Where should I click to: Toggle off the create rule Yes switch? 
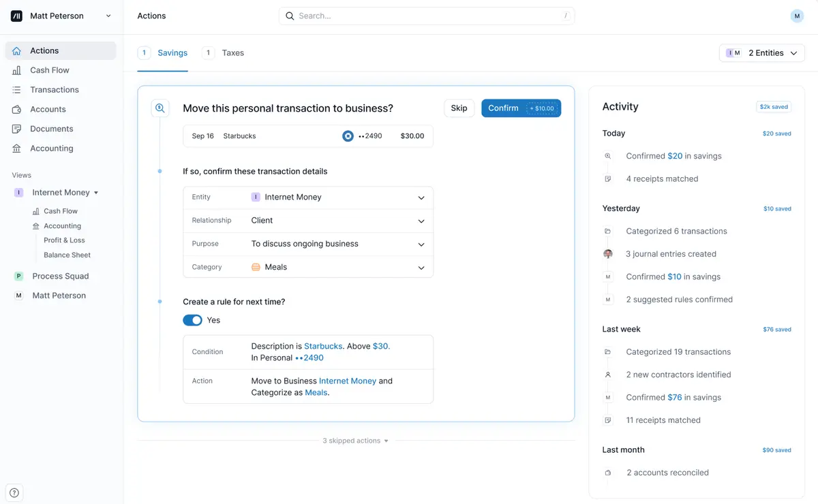click(x=192, y=320)
